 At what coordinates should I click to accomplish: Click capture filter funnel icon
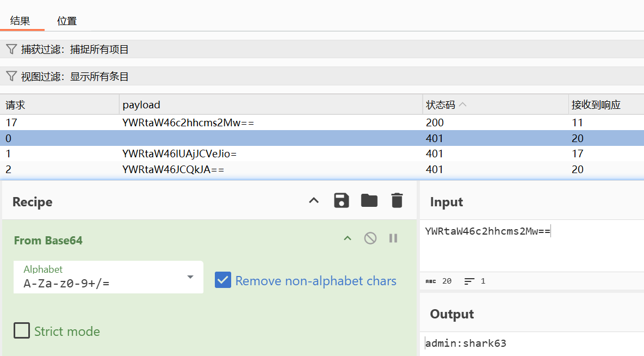click(11, 50)
